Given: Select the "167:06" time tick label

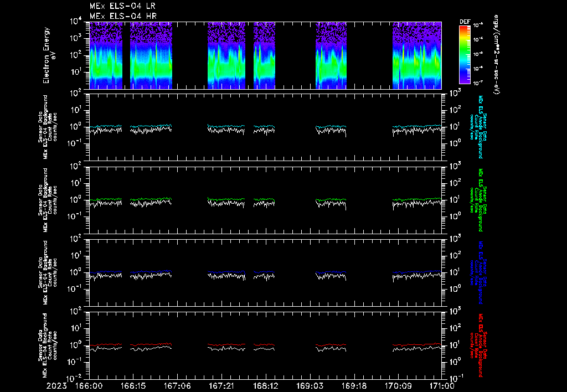Looking at the screenshot, I should (x=177, y=386).
